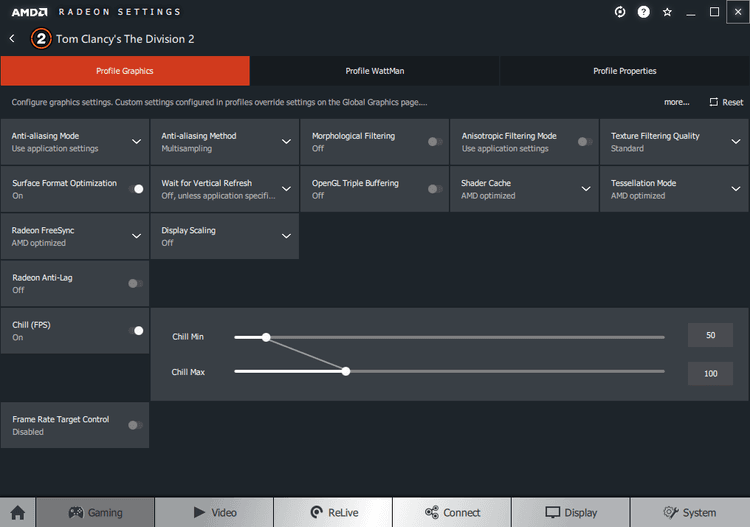
Task: Open the Texture Filtering Quality dropdown
Action: click(x=736, y=142)
